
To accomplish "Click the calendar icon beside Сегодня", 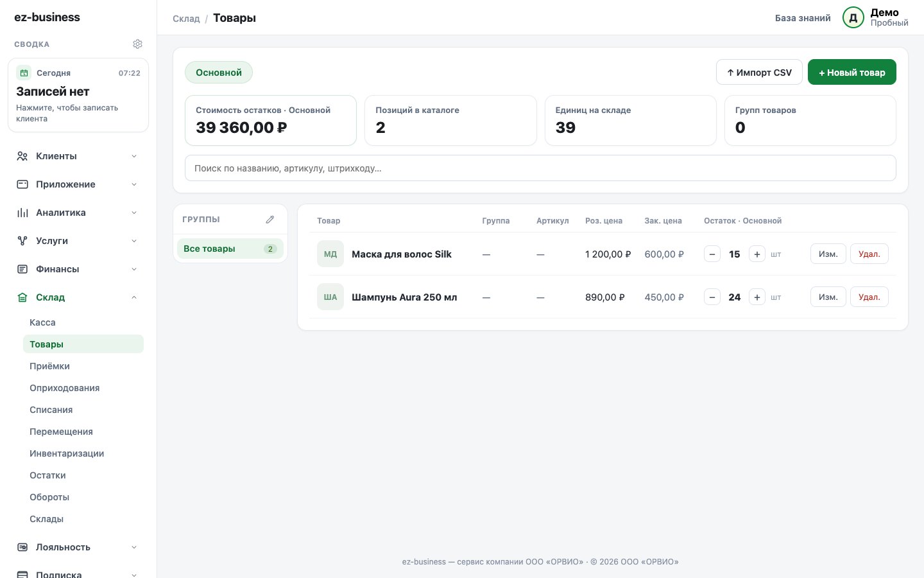I will [x=24, y=73].
